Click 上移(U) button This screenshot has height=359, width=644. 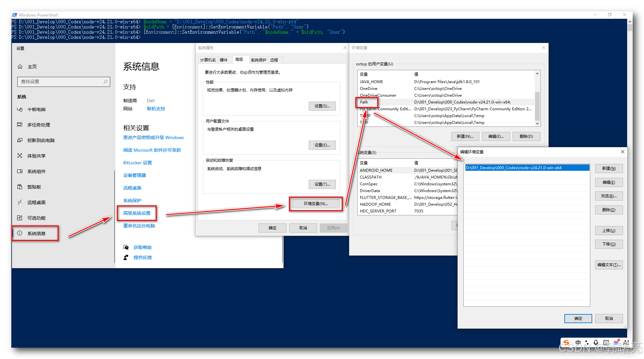609,231
